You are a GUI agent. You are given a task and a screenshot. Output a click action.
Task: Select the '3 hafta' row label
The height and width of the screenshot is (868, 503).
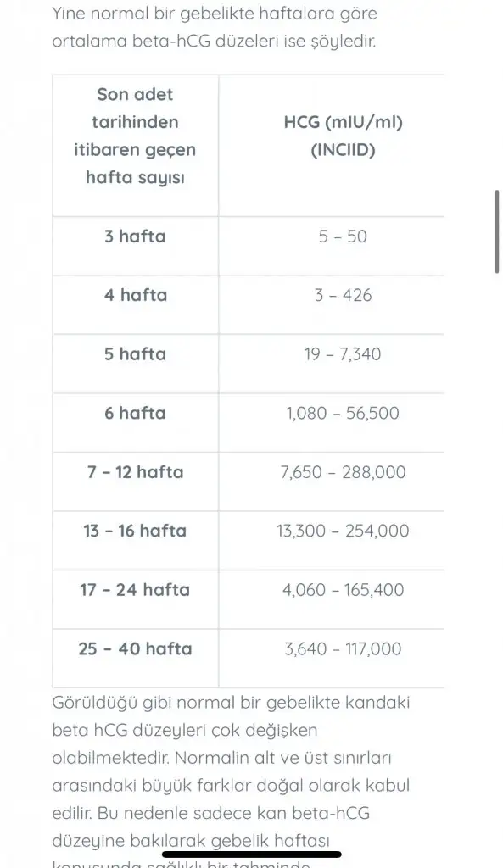[135, 236]
